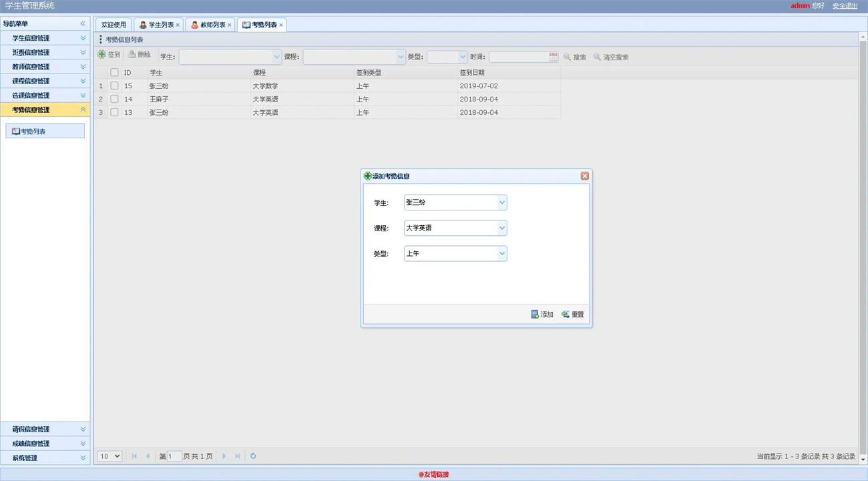This screenshot has width=868, height=481.
Task: Open the 类型 filter dropdown in toolbar
Action: click(463, 57)
